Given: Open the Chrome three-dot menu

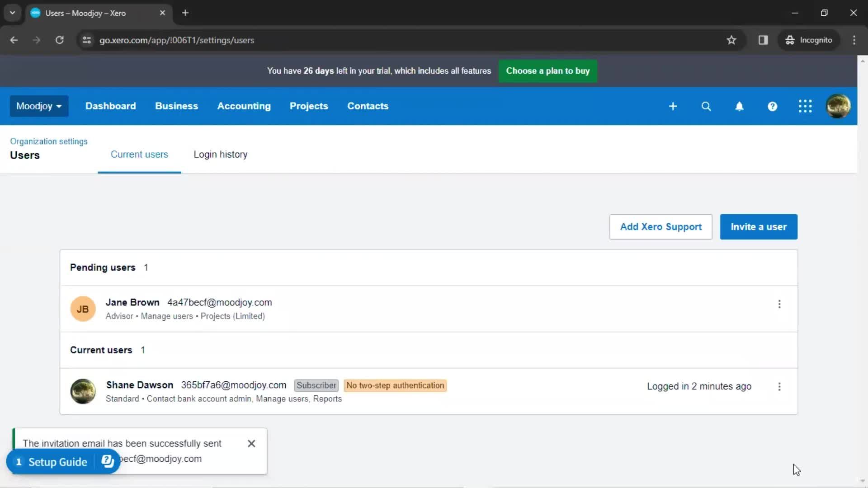Looking at the screenshot, I should tap(854, 40).
